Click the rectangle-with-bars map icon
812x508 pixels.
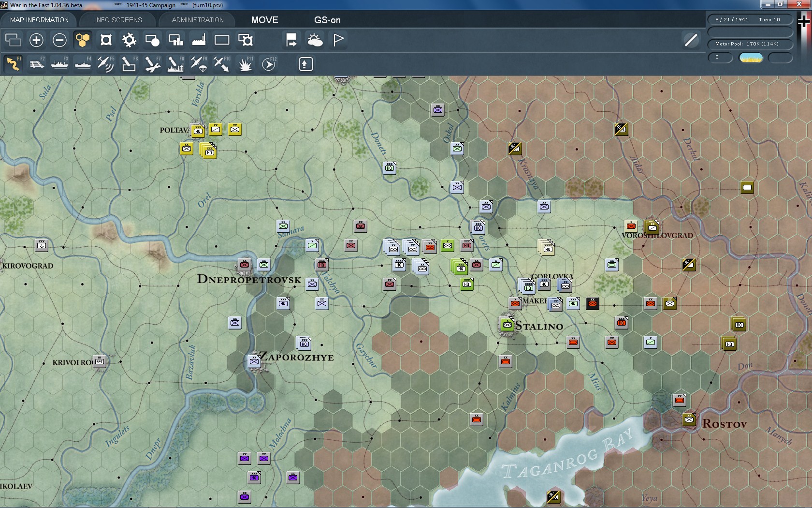click(175, 40)
